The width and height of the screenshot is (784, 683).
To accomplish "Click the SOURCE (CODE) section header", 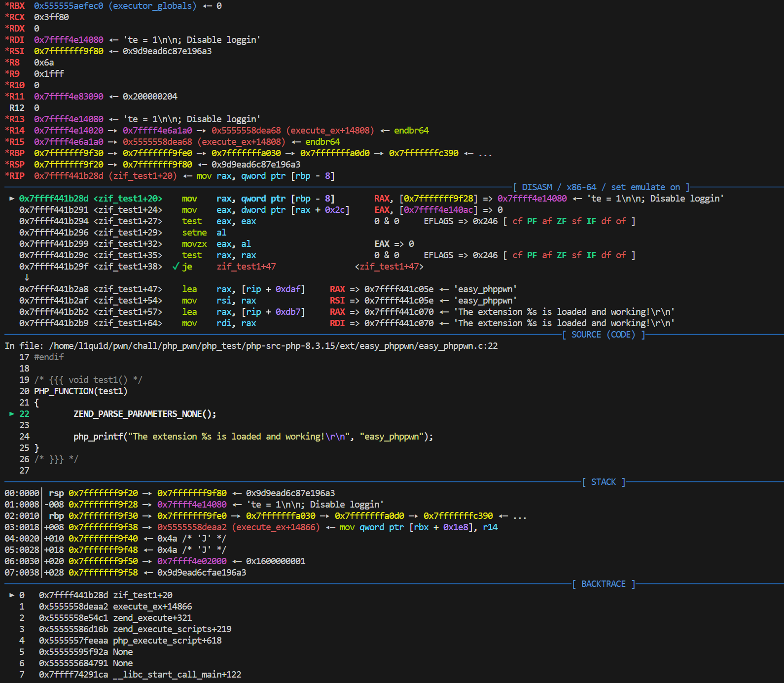I will (604, 335).
